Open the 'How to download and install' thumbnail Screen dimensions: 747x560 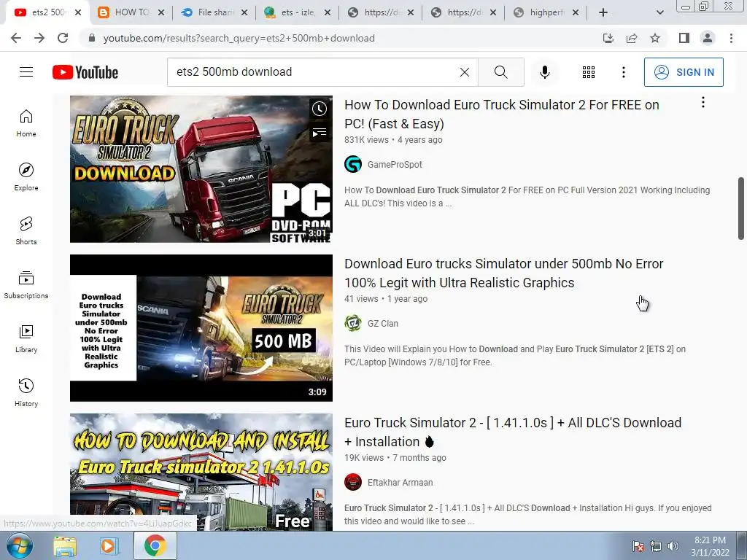point(201,472)
